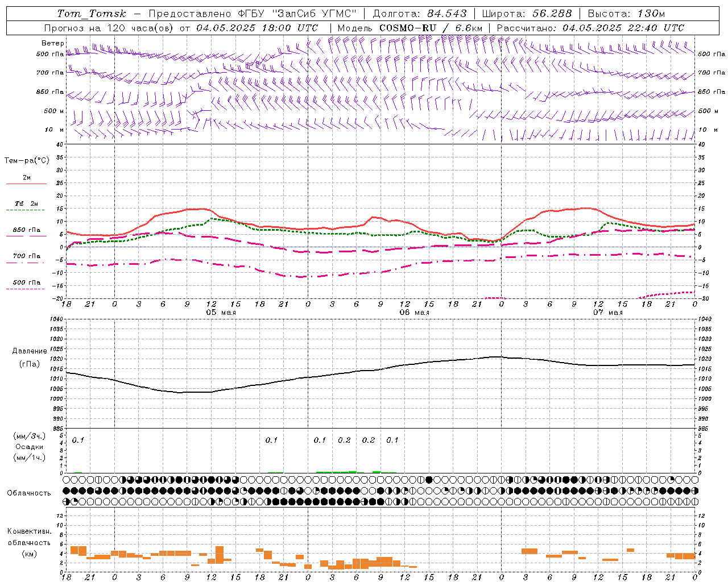Click the dashed line sample under "Td 2м"

coord(26,210)
